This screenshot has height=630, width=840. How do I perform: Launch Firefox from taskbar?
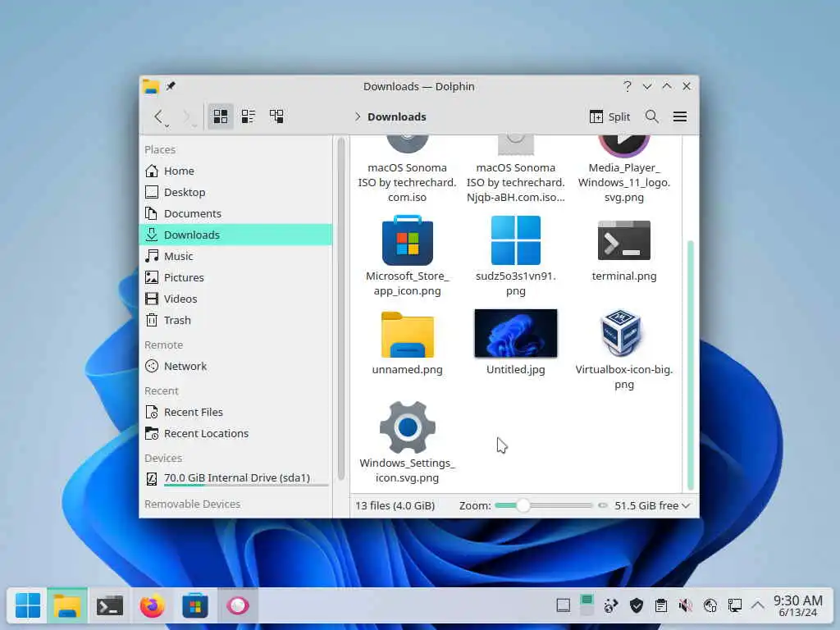click(152, 606)
